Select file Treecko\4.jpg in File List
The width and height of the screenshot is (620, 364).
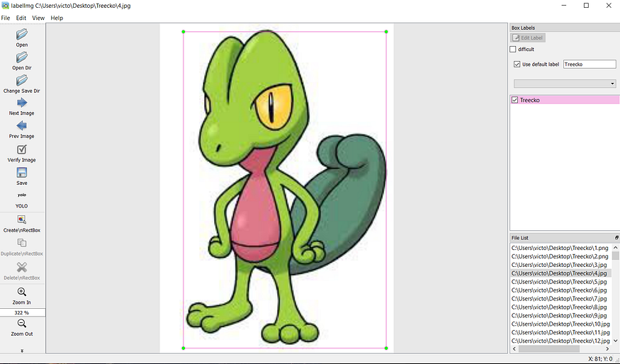coord(560,273)
